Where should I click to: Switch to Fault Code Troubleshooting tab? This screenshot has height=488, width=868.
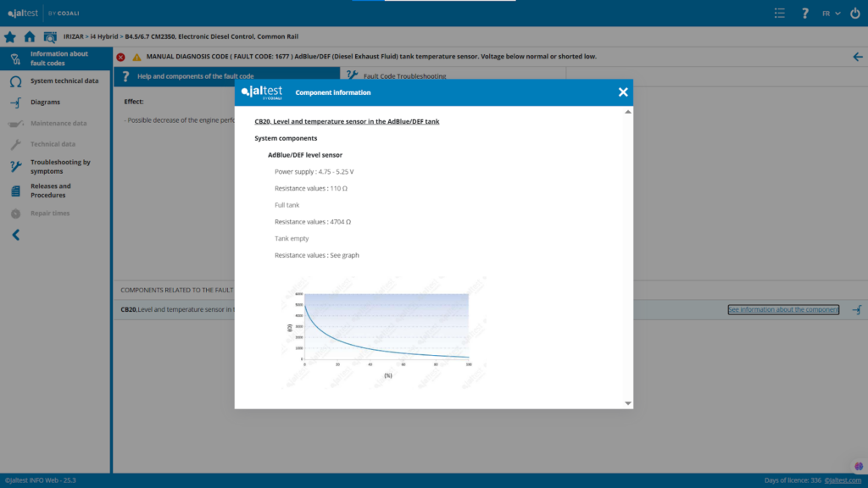pyautogui.click(x=404, y=76)
